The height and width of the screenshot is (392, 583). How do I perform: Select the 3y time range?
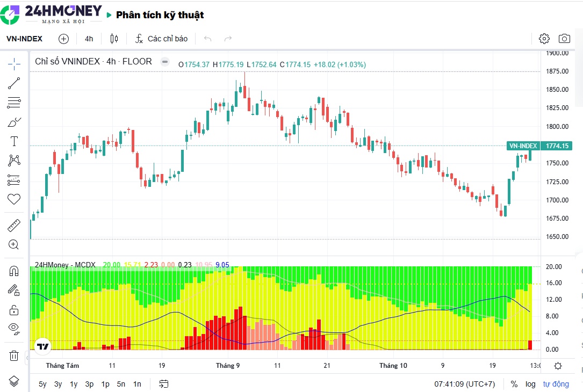pyautogui.click(x=58, y=384)
